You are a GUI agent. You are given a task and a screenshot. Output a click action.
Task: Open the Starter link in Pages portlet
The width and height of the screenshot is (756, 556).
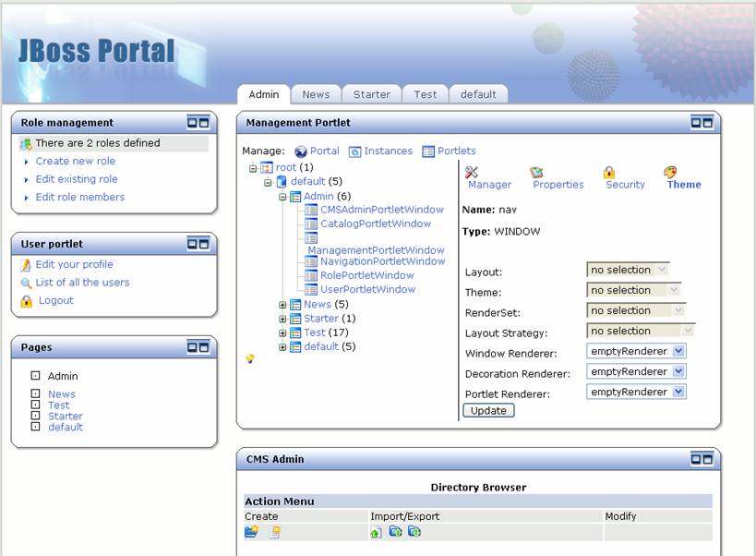66,417
